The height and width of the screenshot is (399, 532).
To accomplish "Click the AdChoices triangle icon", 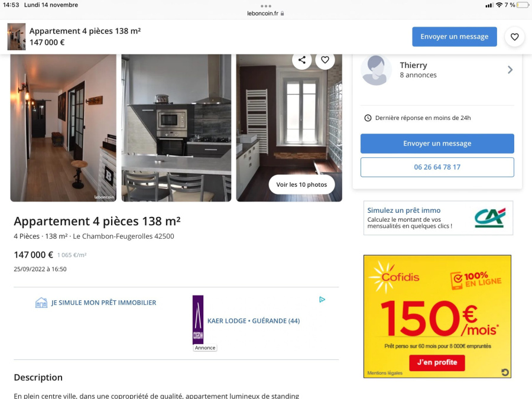I will click(x=322, y=300).
